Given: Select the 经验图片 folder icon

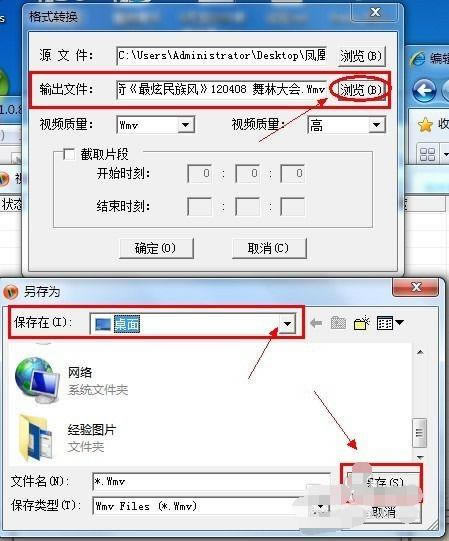Looking at the screenshot, I should click(x=36, y=437).
